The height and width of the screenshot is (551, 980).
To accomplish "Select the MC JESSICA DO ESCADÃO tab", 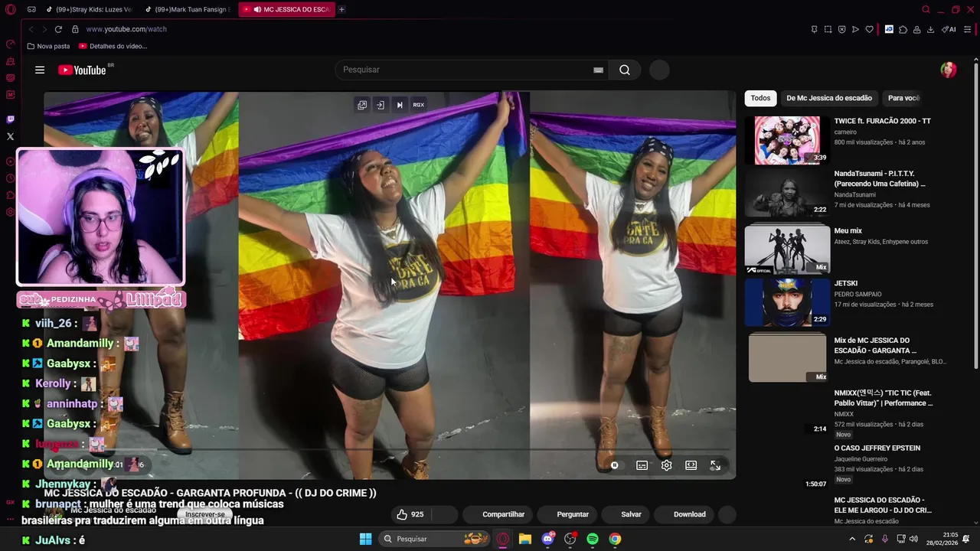I will 286,9.
